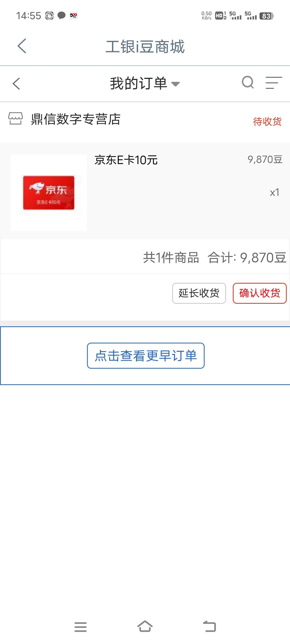Open the 京东E卡10元 product title
Screen dimensions: 290x644
[x=126, y=160]
